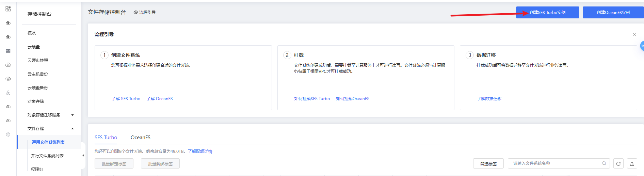Viewport: 644px width, 176px height.
Task: Go to 云硬盘快照 page
Action: [x=38, y=60]
